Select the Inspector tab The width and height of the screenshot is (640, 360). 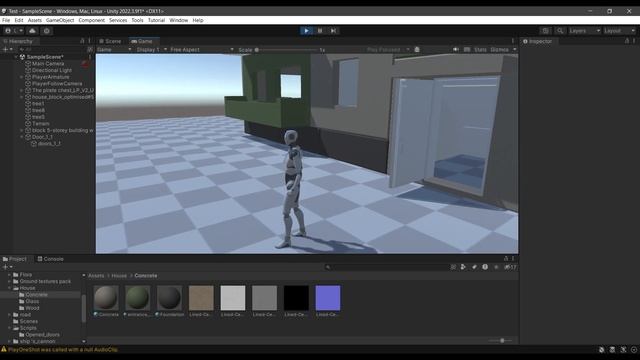pyautogui.click(x=538, y=41)
